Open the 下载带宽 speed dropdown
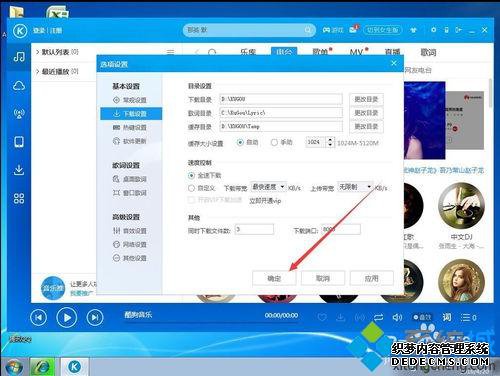The width and height of the screenshot is (500, 376). coord(268,187)
